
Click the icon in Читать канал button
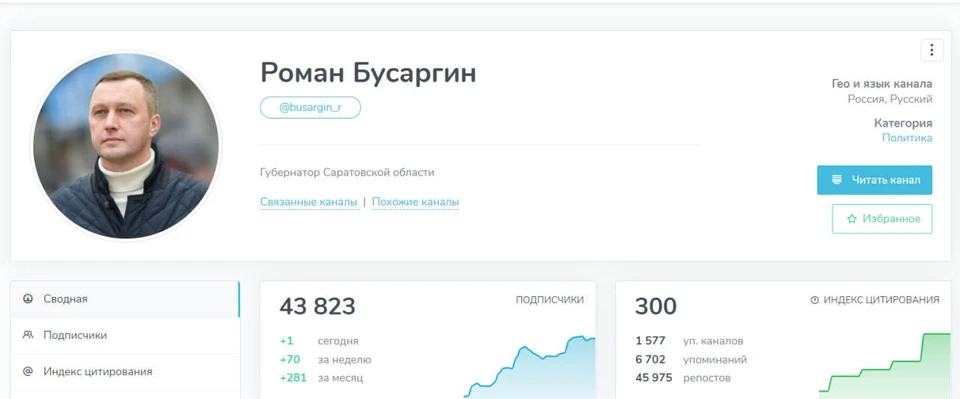(x=837, y=180)
